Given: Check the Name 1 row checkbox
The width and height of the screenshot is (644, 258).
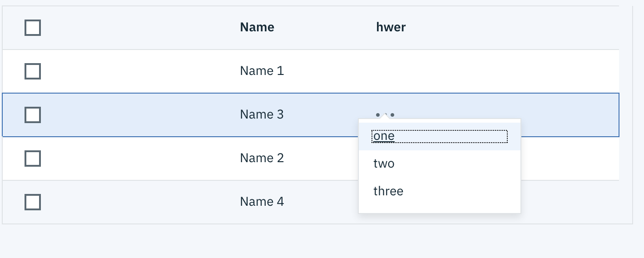Looking at the screenshot, I should [33, 71].
